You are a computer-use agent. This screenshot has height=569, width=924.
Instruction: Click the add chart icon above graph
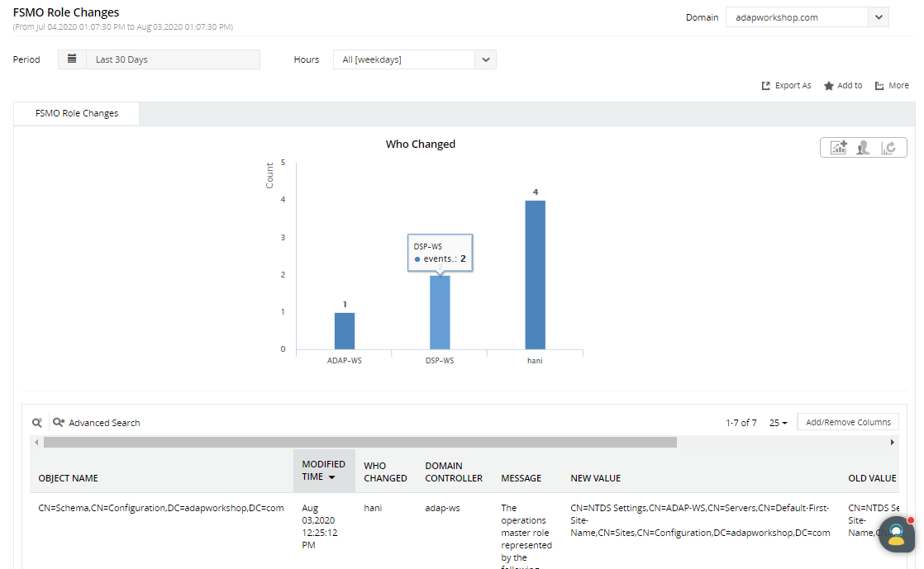tap(839, 147)
